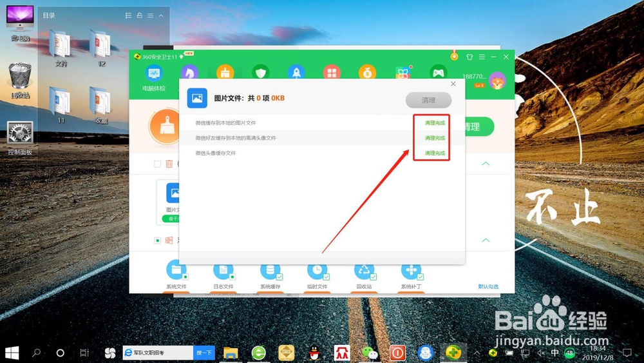Click the large orange broom icon
The image size is (644, 363).
tap(165, 126)
